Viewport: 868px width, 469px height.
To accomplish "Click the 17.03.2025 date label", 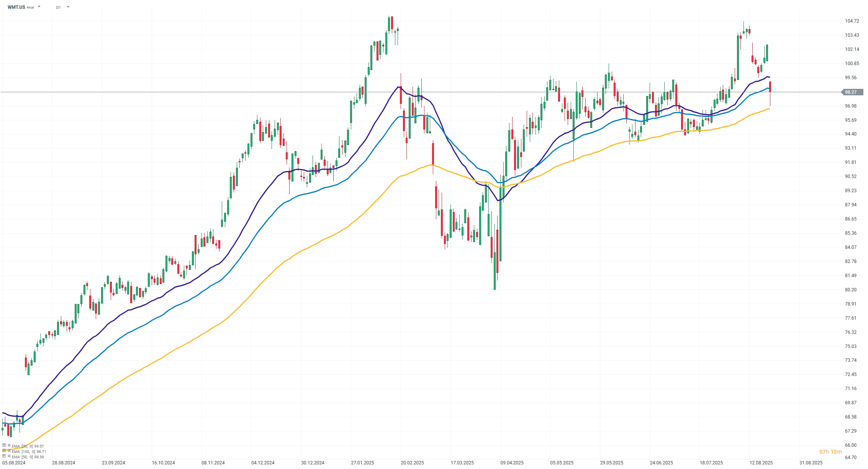I will pos(462,463).
